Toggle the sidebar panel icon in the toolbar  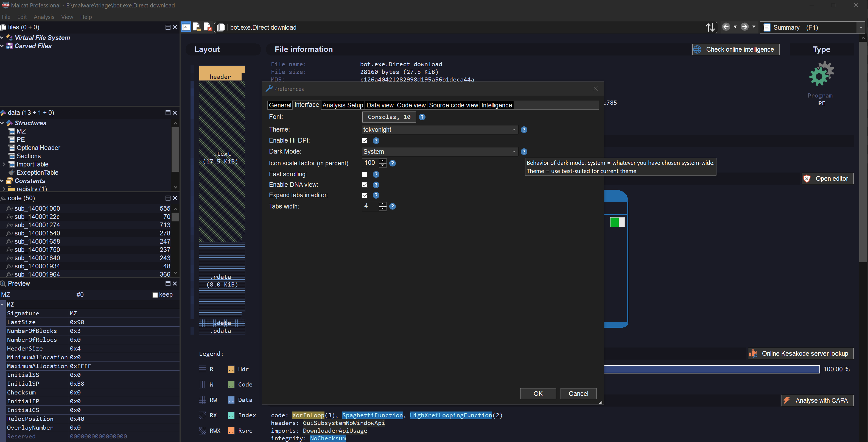coord(186,27)
